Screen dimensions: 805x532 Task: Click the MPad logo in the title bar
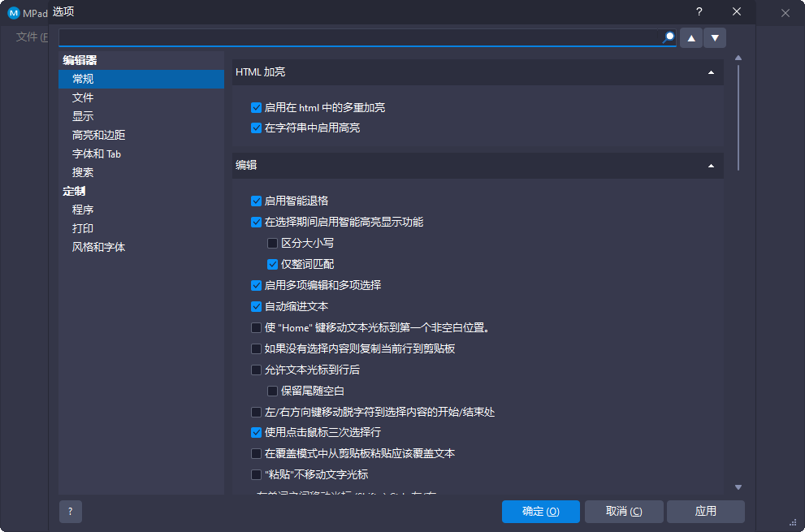click(x=12, y=11)
